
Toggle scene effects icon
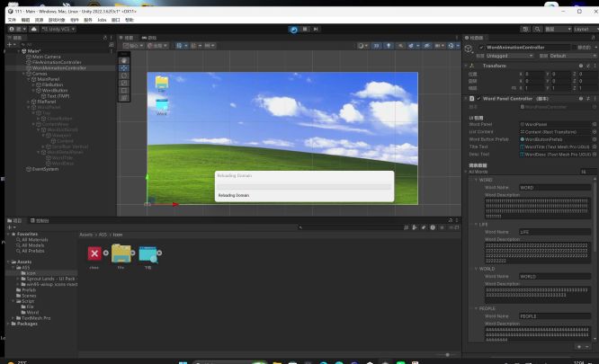[413, 46]
